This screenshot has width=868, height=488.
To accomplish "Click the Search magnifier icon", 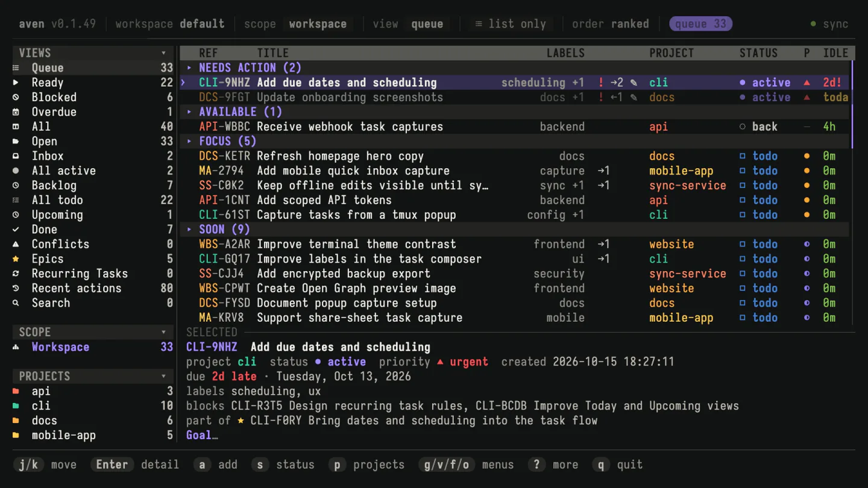I will click(x=16, y=303).
